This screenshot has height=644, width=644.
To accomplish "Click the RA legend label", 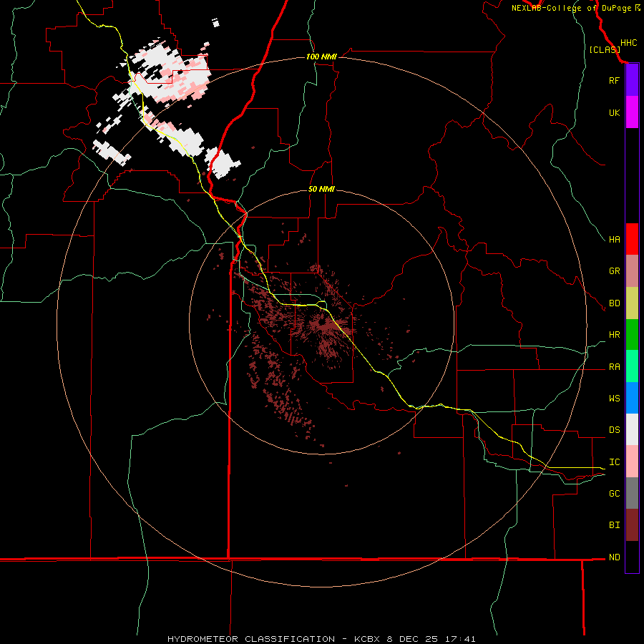I will tap(614, 367).
